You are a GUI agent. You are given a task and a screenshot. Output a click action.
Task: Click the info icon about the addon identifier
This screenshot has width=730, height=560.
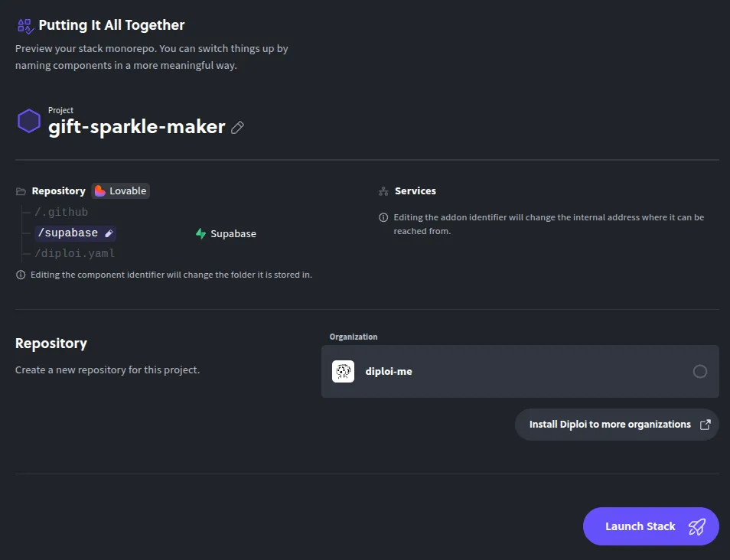tap(383, 217)
